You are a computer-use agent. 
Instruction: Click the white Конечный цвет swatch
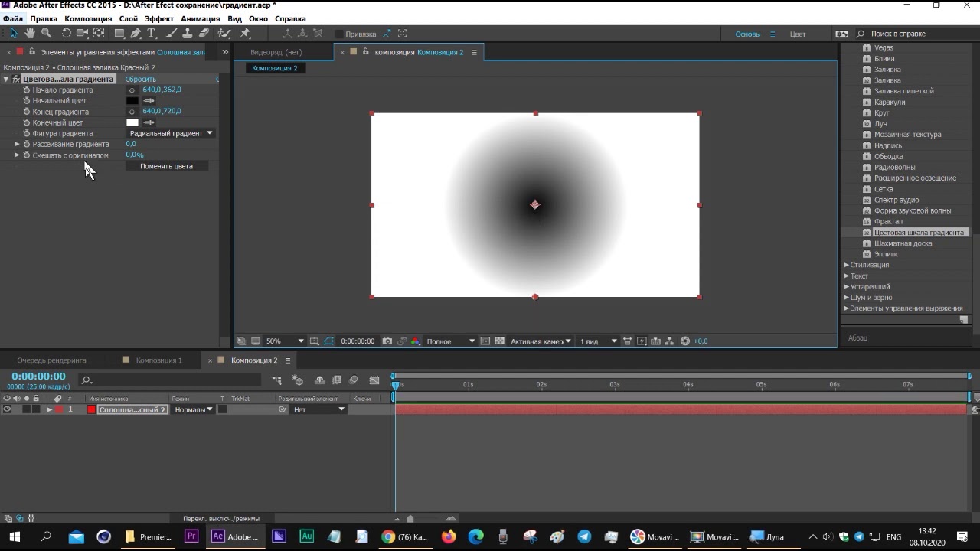pyautogui.click(x=132, y=122)
